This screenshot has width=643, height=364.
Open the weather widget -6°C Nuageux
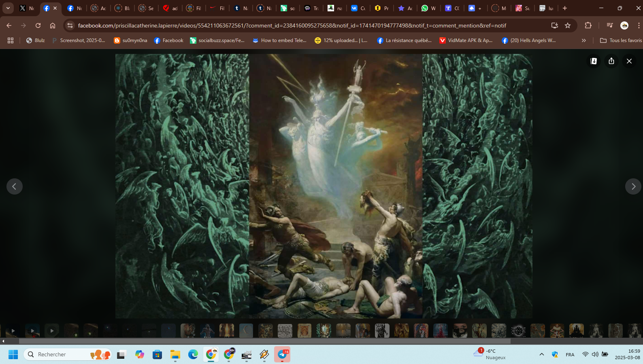coord(490,354)
